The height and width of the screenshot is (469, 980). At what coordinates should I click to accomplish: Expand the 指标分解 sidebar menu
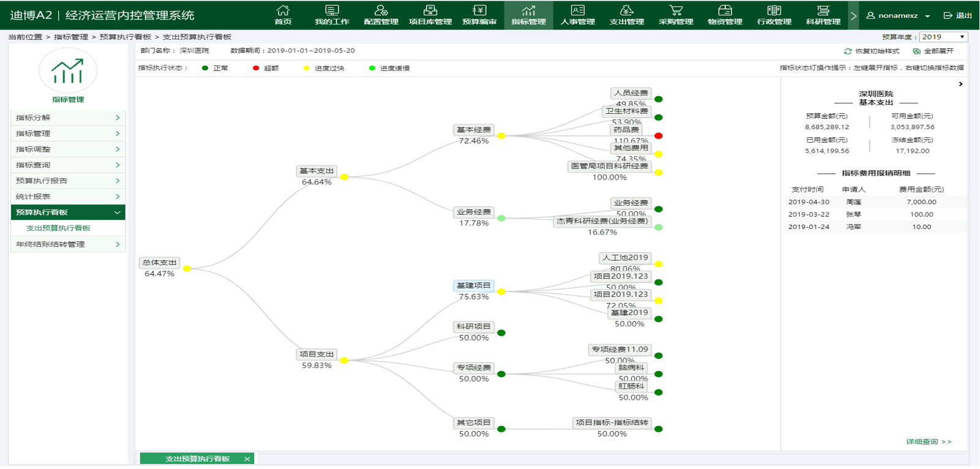click(67, 118)
